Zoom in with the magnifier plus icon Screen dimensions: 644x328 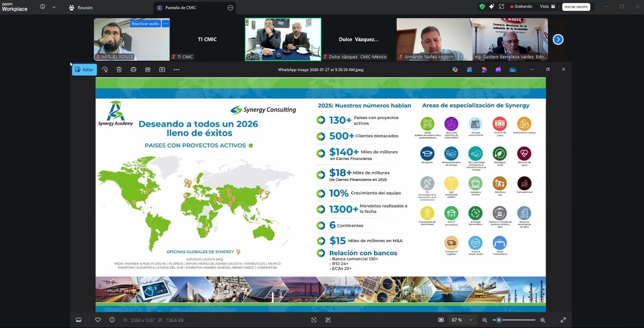543,320
